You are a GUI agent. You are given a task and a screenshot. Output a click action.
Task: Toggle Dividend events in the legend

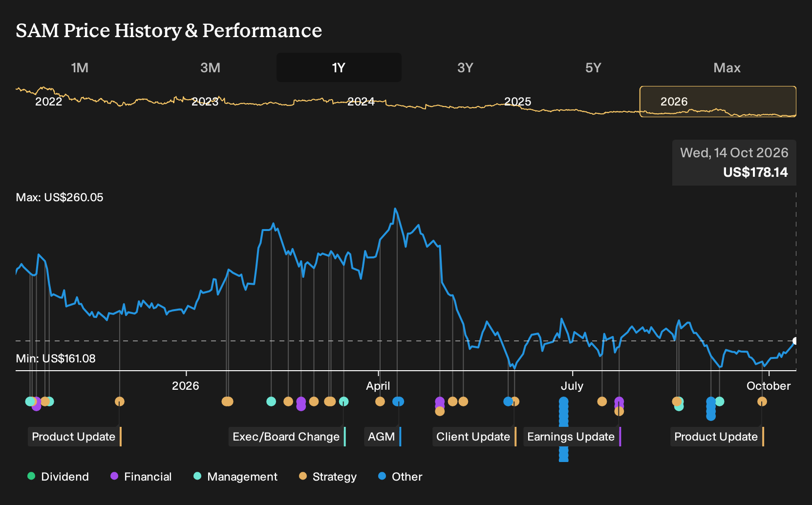[58, 477]
